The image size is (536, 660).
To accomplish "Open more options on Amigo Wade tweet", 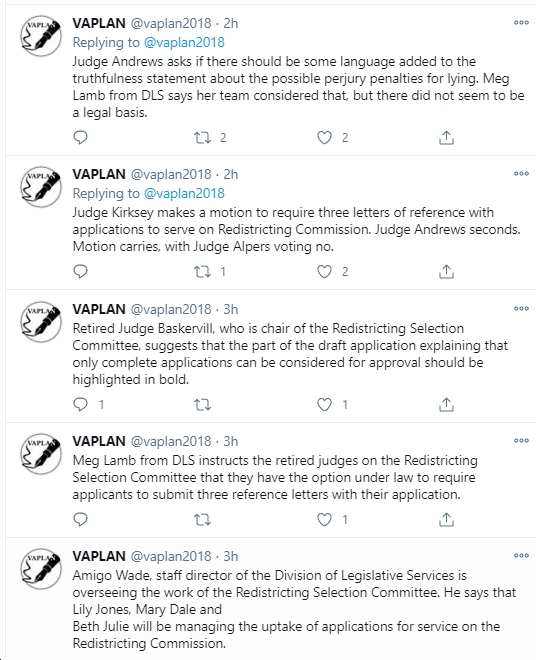I will 521,556.
